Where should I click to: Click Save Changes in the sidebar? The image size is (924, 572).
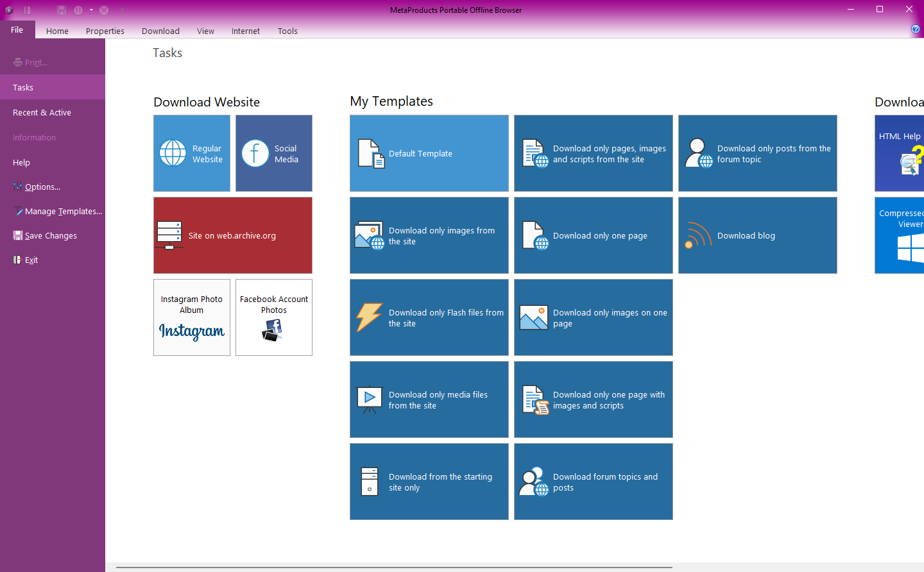coord(53,235)
